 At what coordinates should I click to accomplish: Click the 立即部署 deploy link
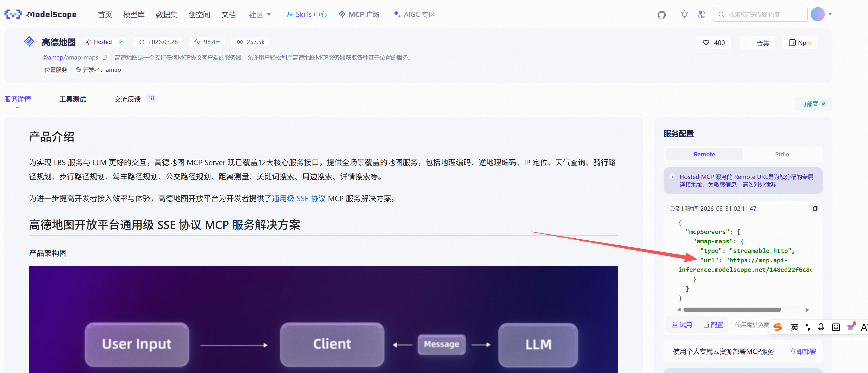803,351
